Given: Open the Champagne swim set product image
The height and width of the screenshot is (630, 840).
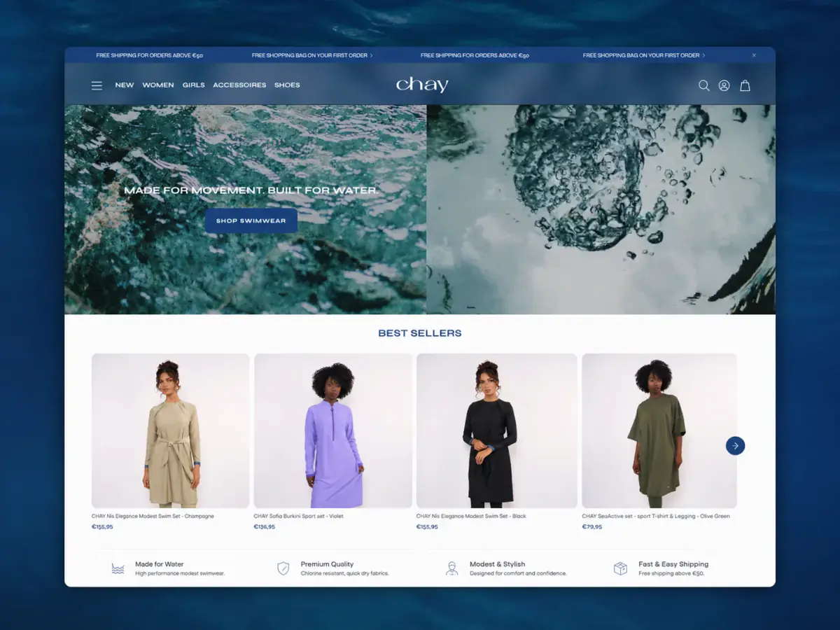Looking at the screenshot, I should point(171,430).
